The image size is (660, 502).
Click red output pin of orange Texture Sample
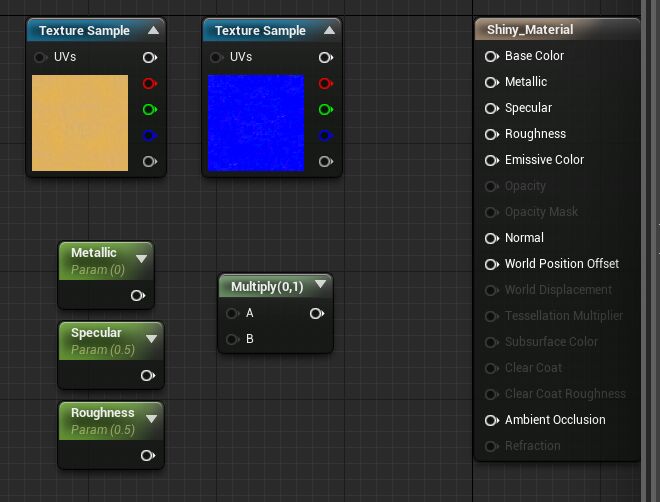point(150,84)
